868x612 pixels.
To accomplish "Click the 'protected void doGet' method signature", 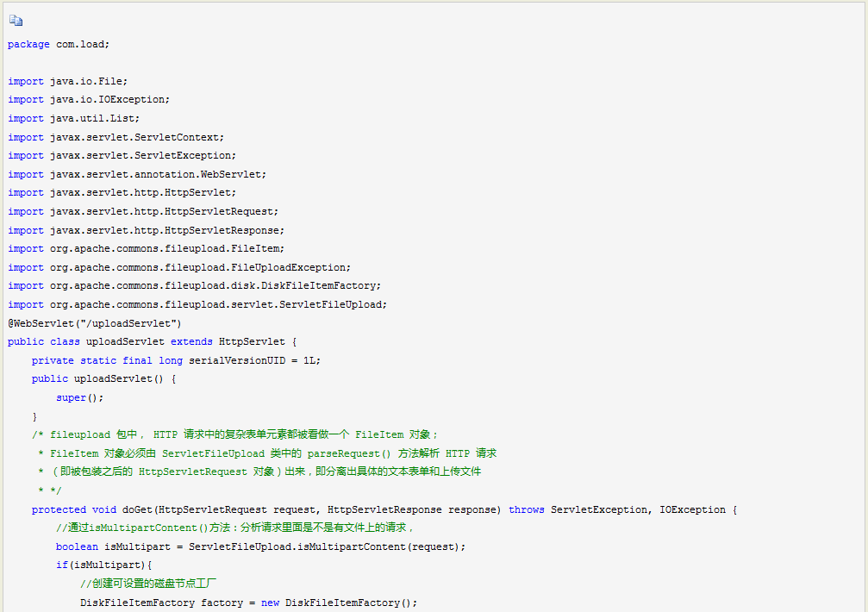I will [x=384, y=509].
